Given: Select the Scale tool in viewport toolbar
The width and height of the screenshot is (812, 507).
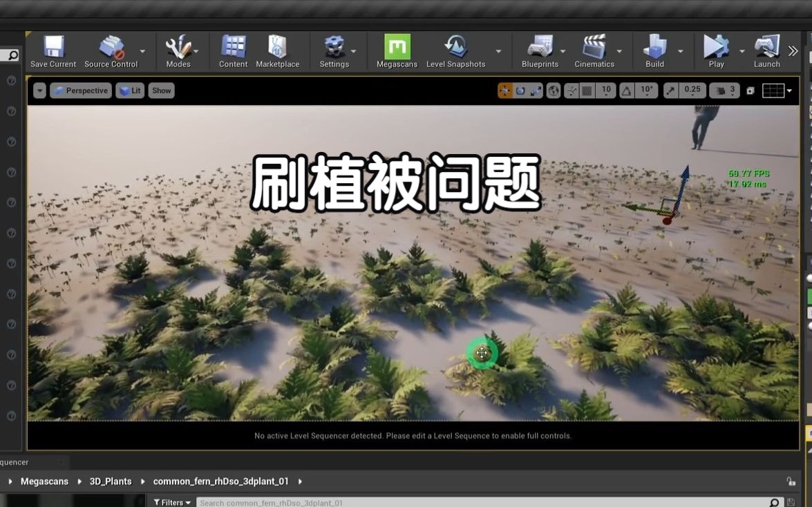Looking at the screenshot, I should (x=536, y=90).
